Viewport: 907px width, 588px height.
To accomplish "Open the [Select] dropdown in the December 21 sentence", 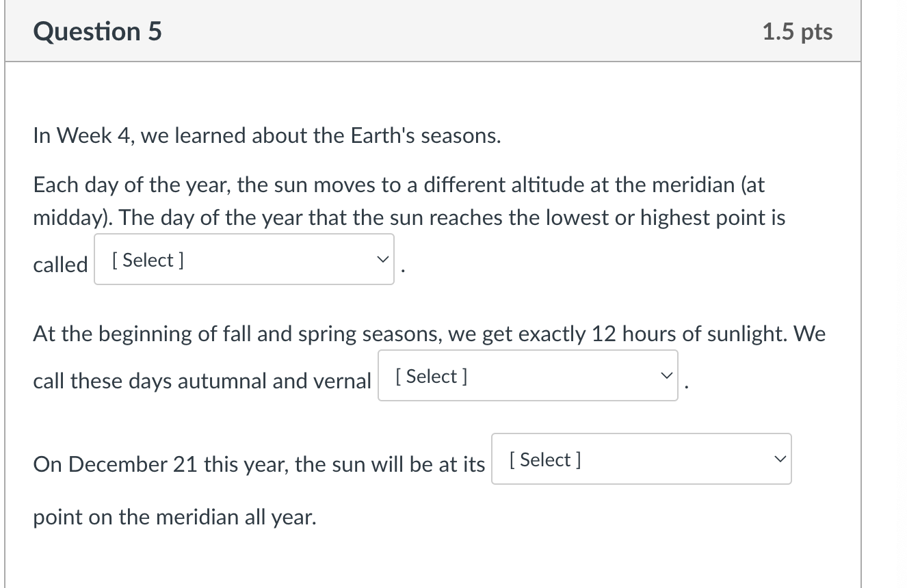I will [x=640, y=459].
